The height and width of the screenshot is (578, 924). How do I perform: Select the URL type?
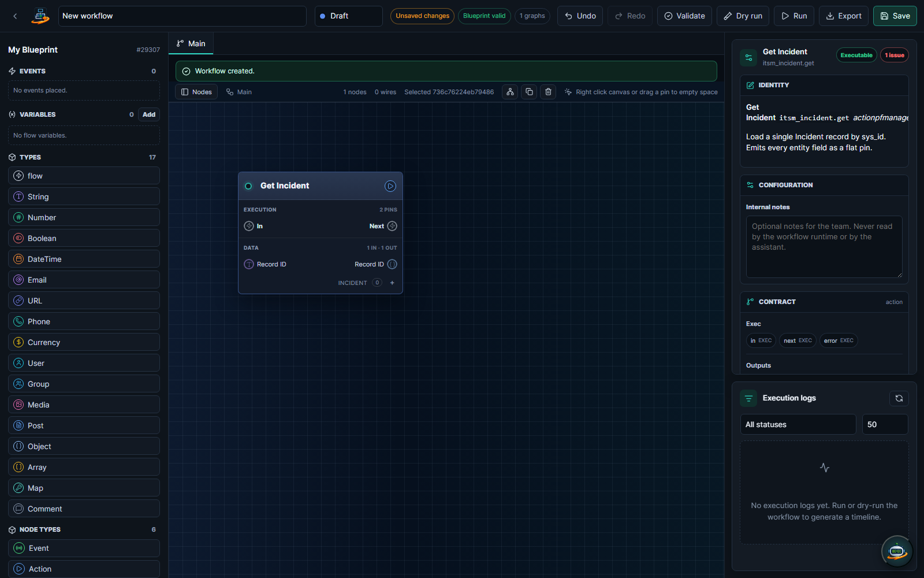(84, 301)
